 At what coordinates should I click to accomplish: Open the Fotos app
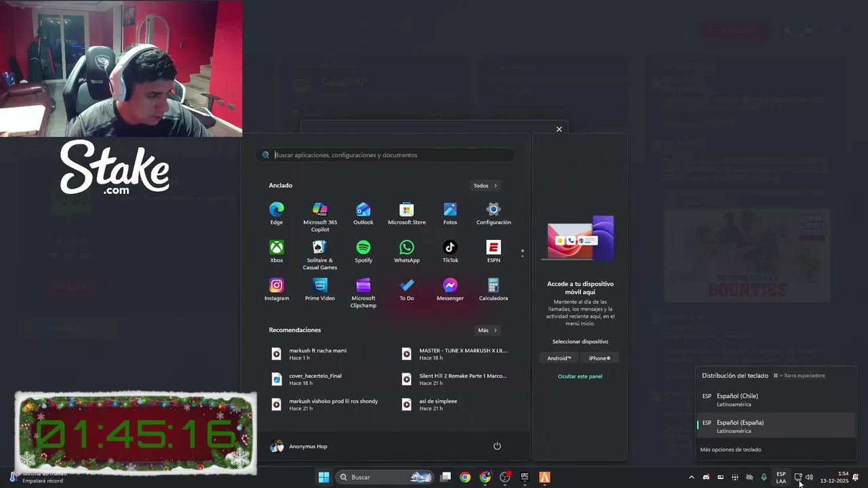pyautogui.click(x=450, y=213)
